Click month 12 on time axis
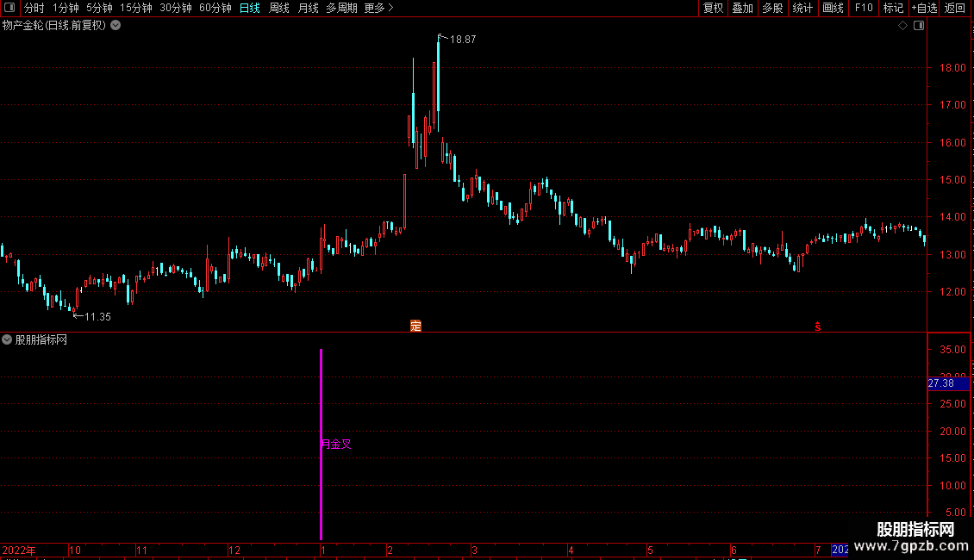This screenshot has width=974, height=560. pos(234,550)
